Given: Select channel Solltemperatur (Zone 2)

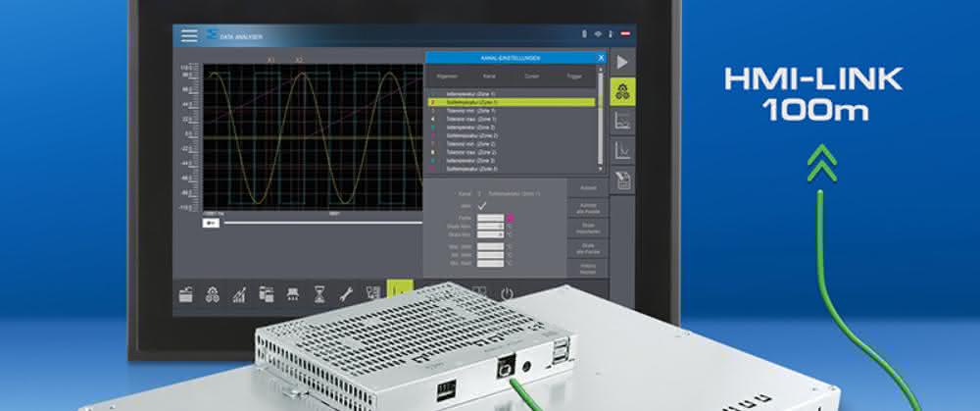Looking at the screenshot, I should (x=512, y=135).
